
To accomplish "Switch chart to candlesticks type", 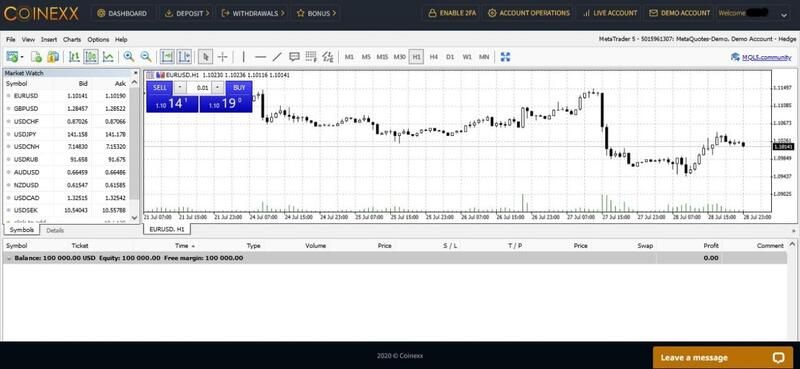I will (91, 57).
